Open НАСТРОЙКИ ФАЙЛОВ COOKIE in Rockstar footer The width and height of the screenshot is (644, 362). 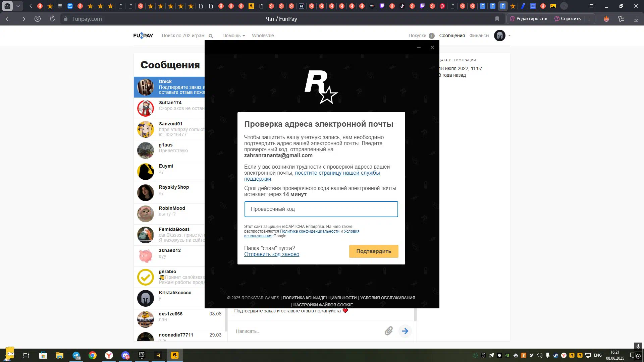(323, 305)
